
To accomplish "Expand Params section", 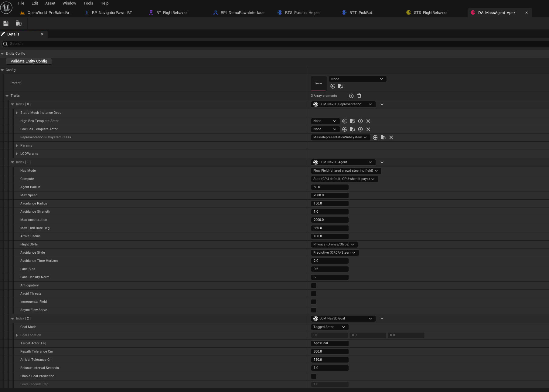I will click(x=17, y=146).
